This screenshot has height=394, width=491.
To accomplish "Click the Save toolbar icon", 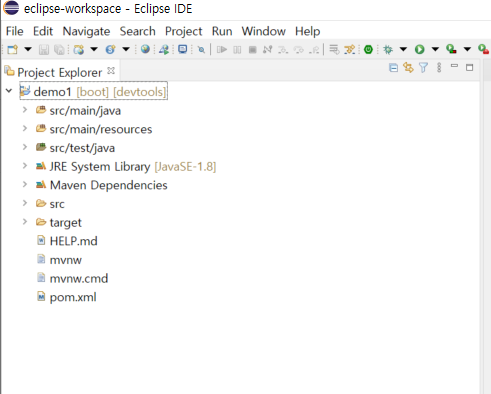I will [44, 50].
